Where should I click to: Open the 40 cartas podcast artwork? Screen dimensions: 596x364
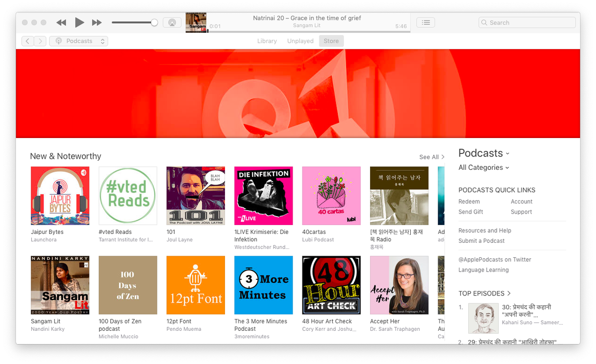[331, 196]
